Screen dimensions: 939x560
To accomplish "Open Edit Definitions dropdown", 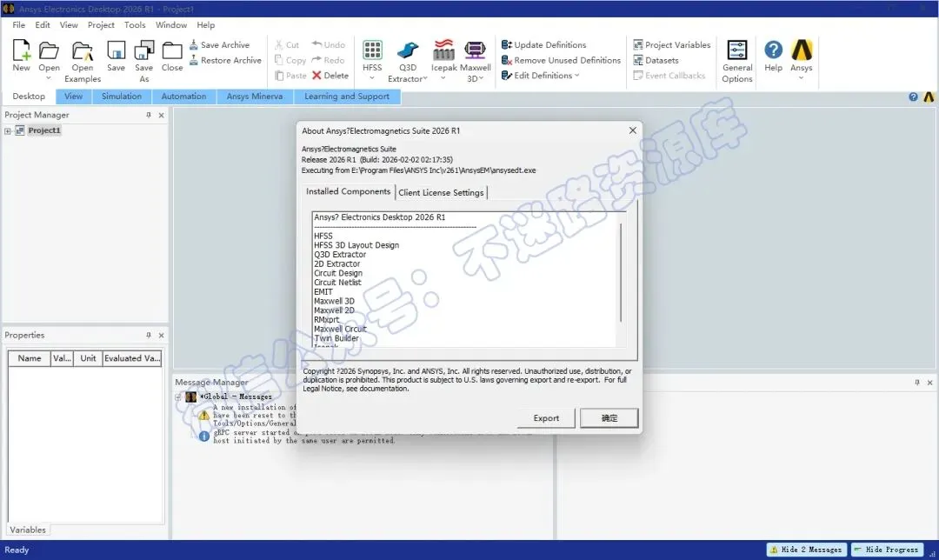I will 576,76.
